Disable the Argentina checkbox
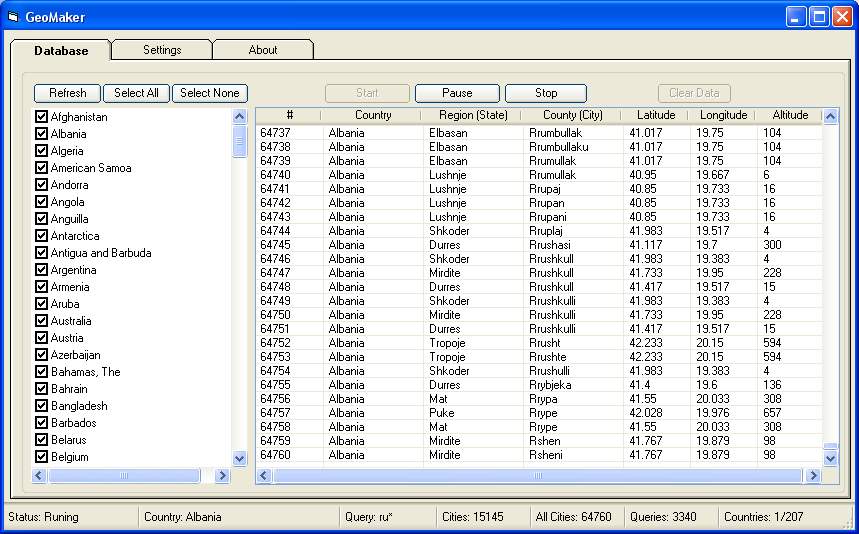 [x=42, y=270]
